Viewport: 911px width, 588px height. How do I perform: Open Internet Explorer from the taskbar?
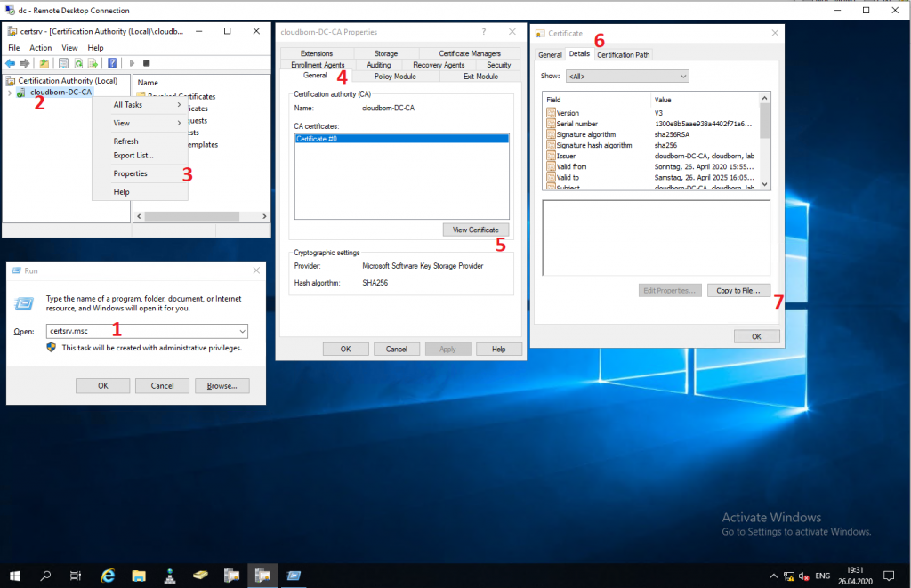(108, 576)
